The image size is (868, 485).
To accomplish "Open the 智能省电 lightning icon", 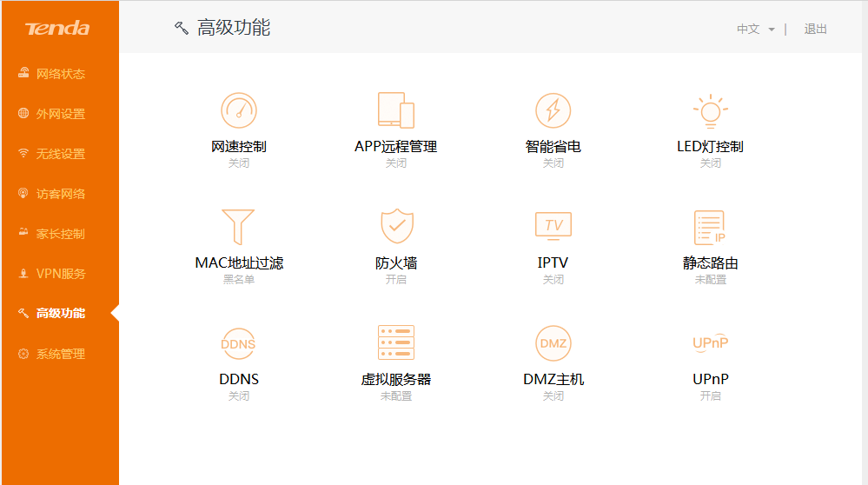I will 553,110.
